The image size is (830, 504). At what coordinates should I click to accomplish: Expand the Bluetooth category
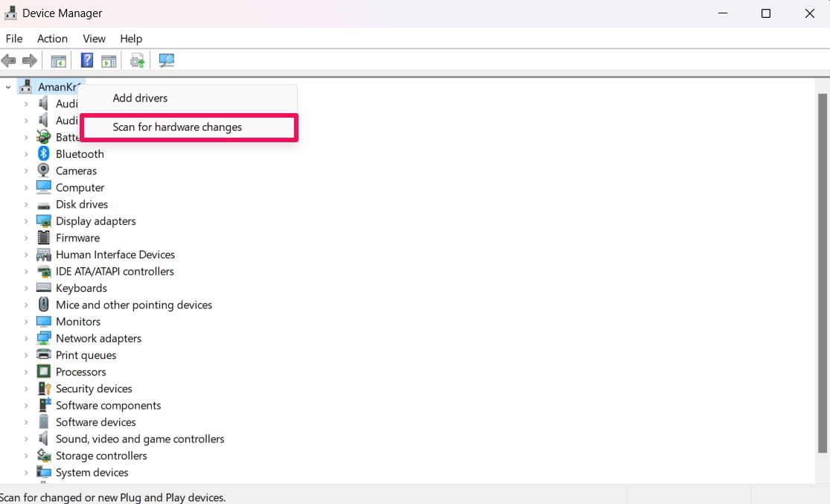pyautogui.click(x=26, y=154)
